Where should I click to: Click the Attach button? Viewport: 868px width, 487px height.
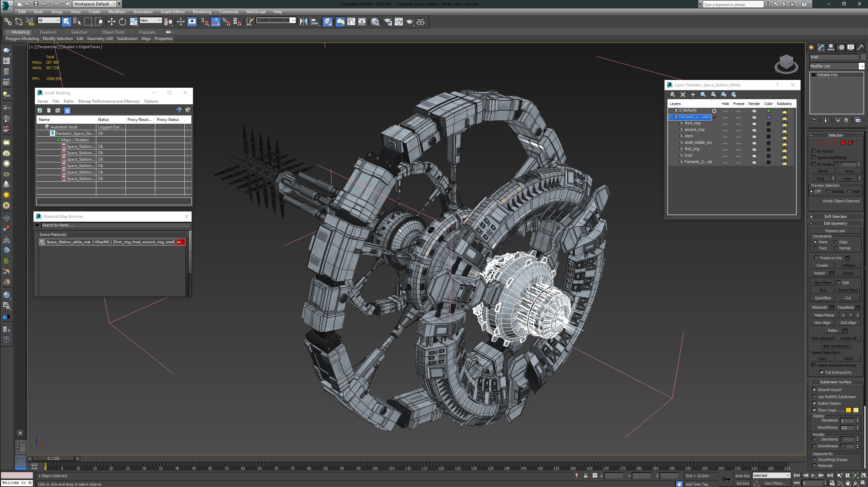(820, 273)
